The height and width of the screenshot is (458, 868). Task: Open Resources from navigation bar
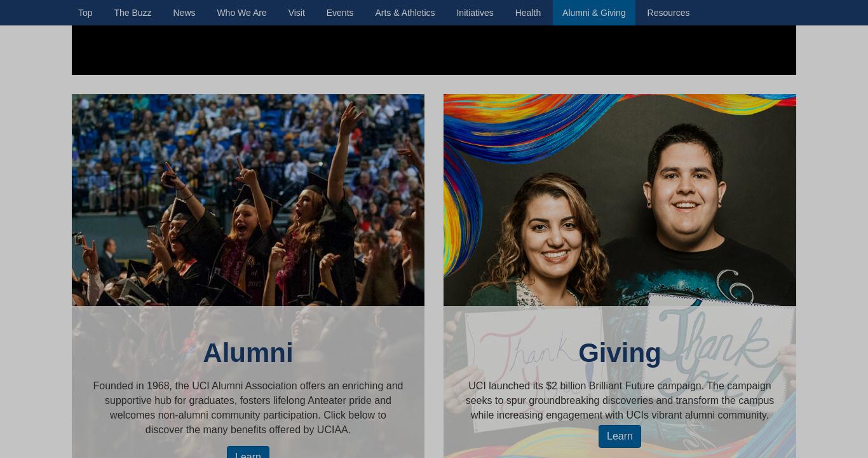pos(668,13)
